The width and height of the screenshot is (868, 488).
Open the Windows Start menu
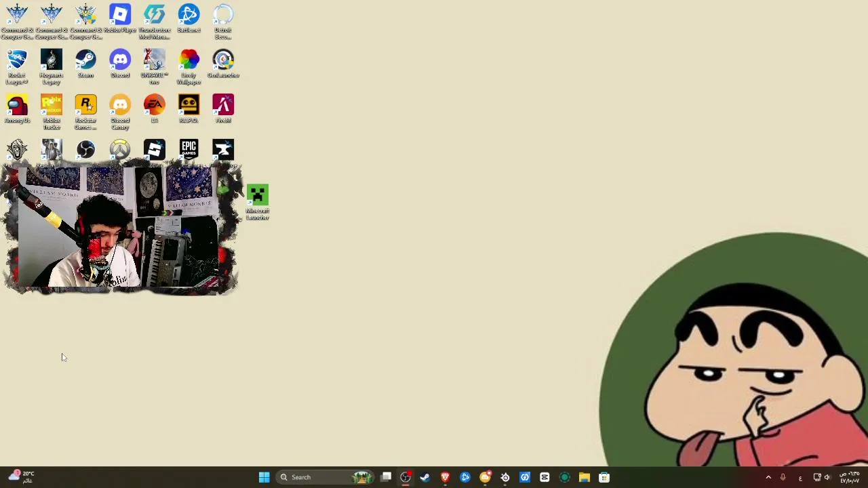(x=264, y=477)
